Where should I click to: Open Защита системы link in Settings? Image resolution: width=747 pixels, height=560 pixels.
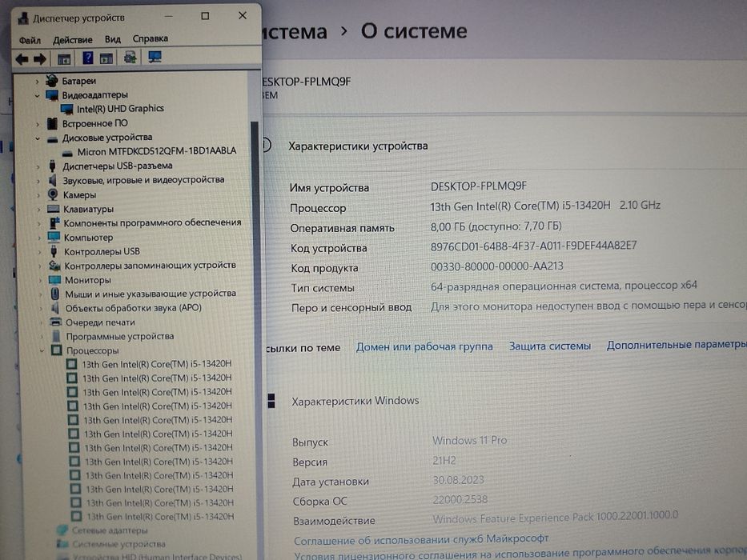coord(550,346)
